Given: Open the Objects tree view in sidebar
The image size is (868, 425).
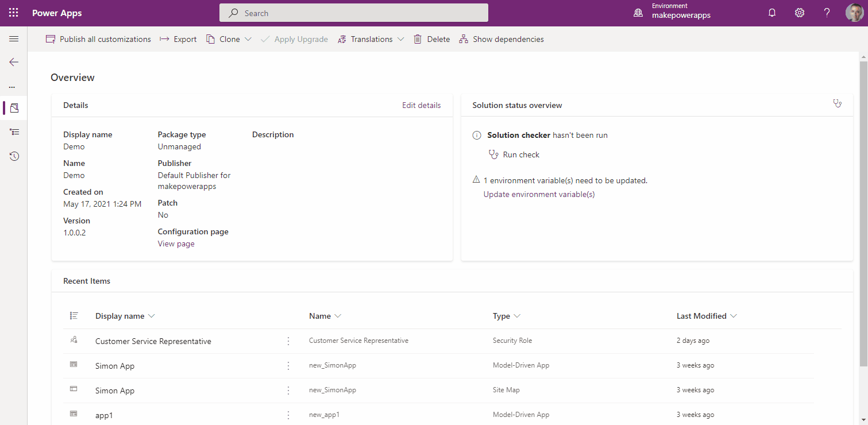Looking at the screenshot, I should pos(14,132).
